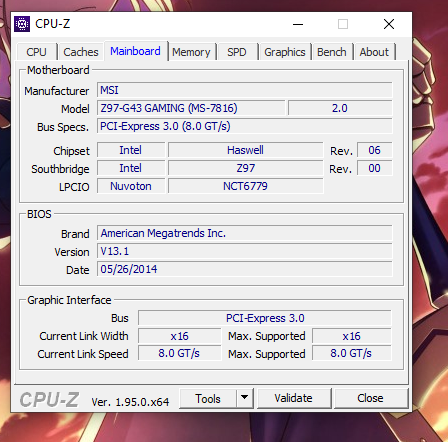
Task: Click Graphic Interface Bus PCI-Express 3.0 value
Action: point(265,318)
